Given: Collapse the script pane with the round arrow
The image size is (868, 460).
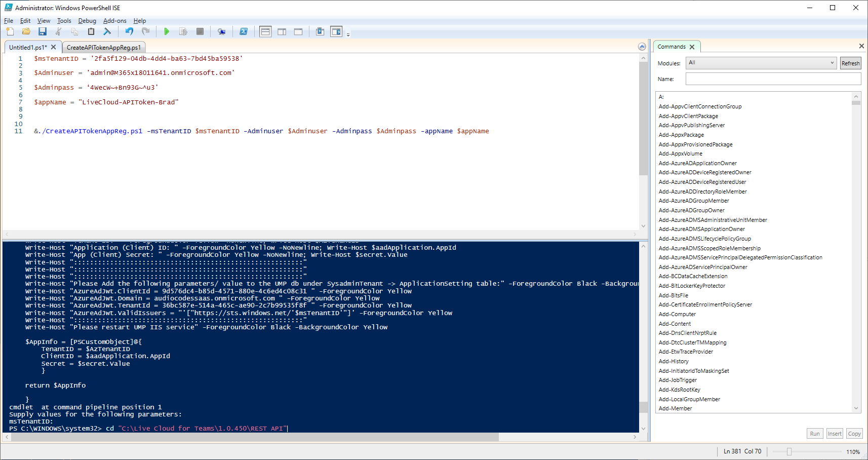Looking at the screenshot, I should click(642, 47).
